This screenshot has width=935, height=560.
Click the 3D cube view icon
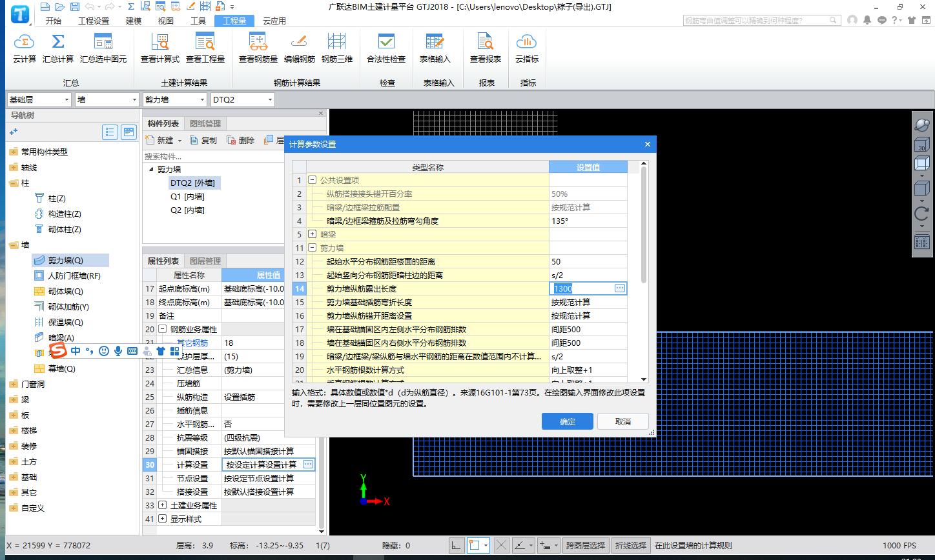click(x=922, y=145)
